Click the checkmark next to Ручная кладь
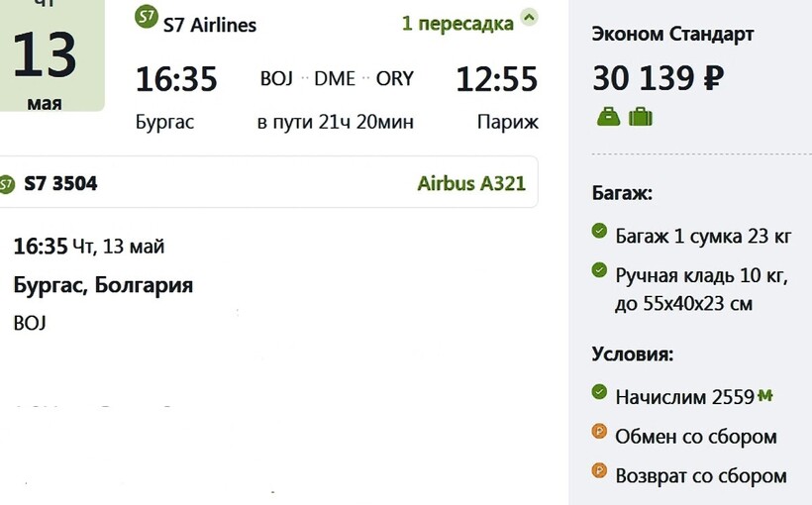 [x=599, y=270]
